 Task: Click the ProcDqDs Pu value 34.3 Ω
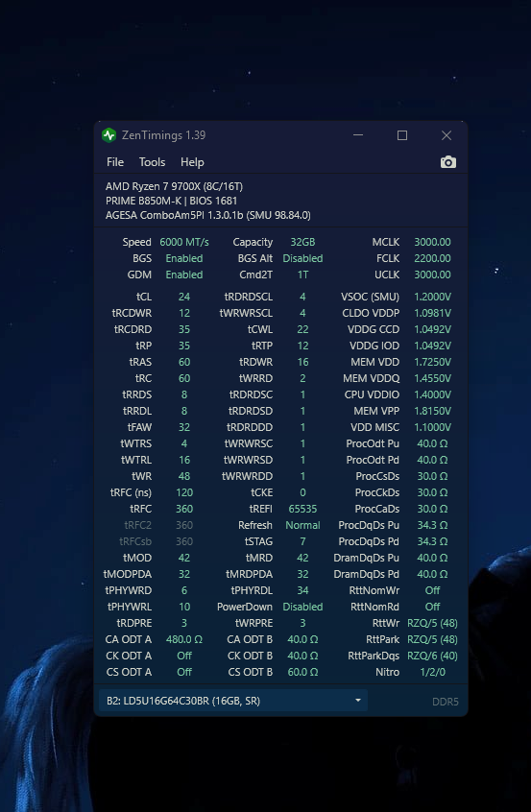point(432,525)
